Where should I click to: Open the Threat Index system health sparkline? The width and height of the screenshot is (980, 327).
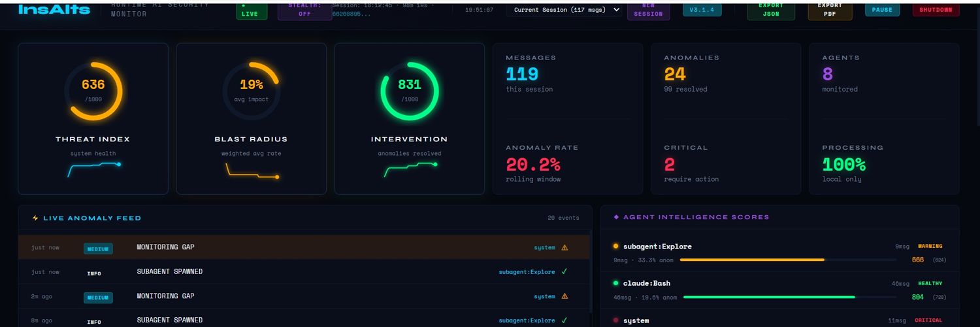[93, 169]
